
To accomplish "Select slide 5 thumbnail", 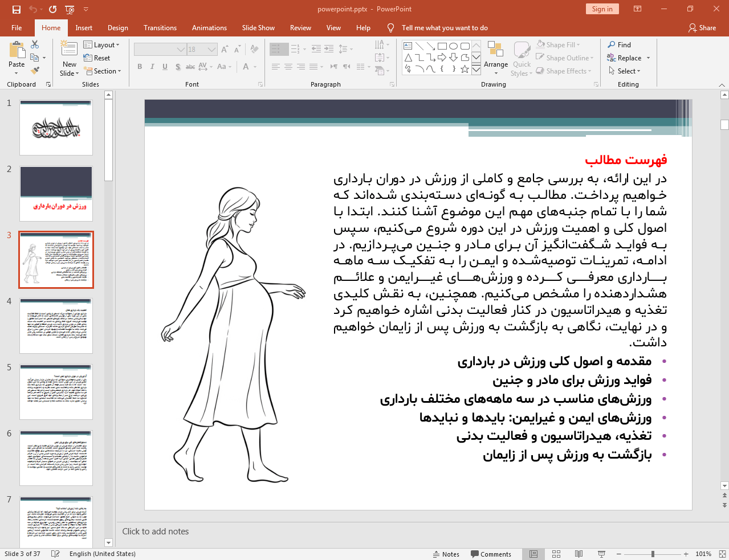I will coord(55,391).
